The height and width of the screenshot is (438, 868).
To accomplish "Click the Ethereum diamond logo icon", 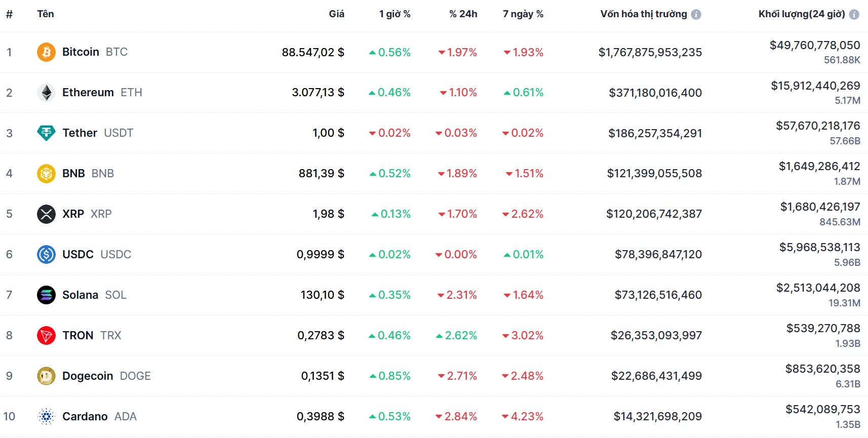I will pos(46,93).
